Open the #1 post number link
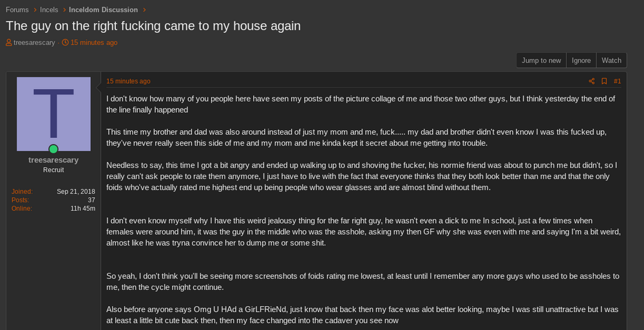This screenshot has width=644, height=330. (617, 81)
